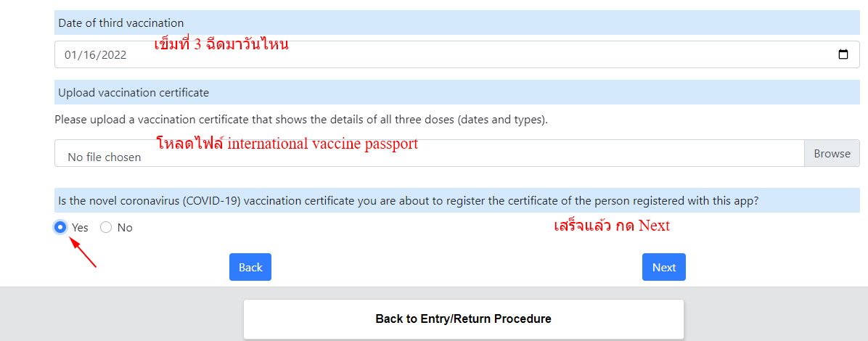Click the blue Next button
The image size is (868, 341).
click(664, 268)
